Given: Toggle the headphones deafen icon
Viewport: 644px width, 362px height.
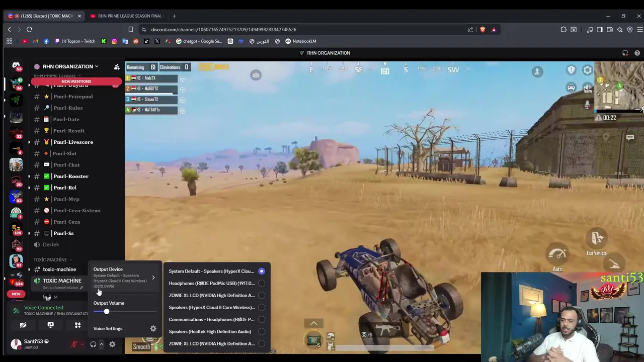Looking at the screenshot, I should click(x=93, y=344).
